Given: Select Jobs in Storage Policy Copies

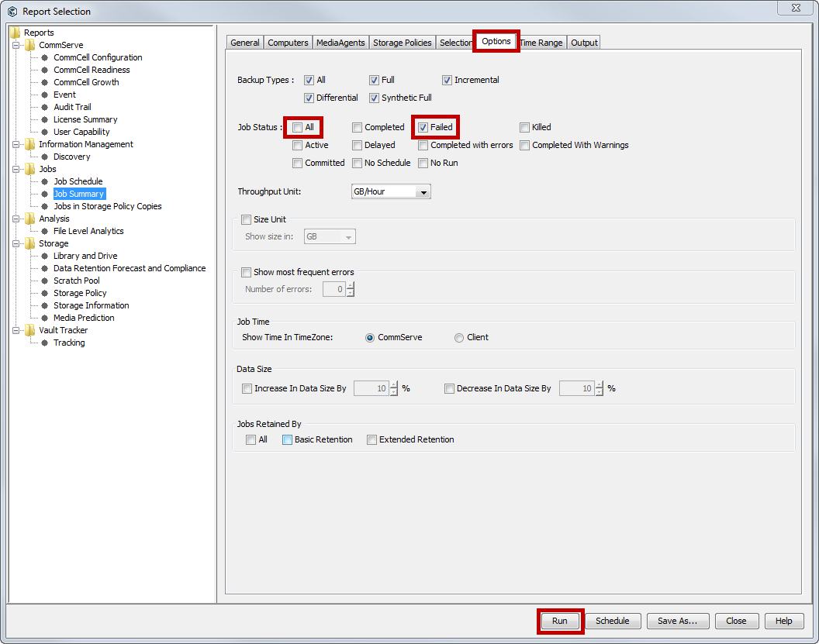Looking at the screenshot, I should pos(108,206).
